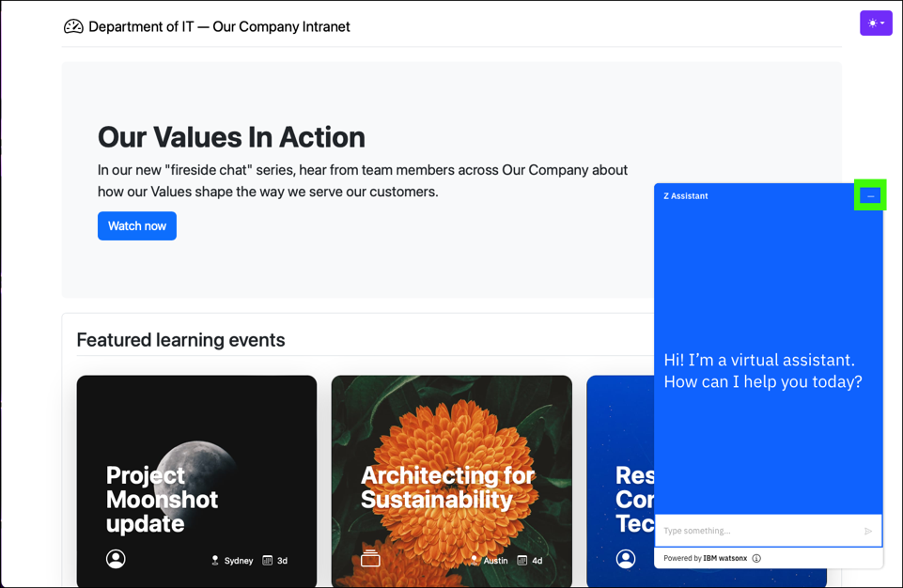Click the info icon beside IBM watsonx
This screenshot has width=903, height=588.
coord(756,558)
